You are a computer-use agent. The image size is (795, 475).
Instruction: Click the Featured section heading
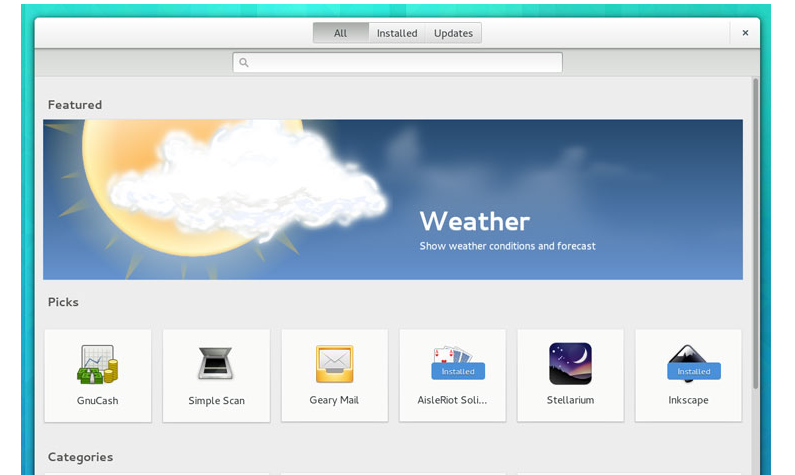pyautogui.click(x=75, y=105)
